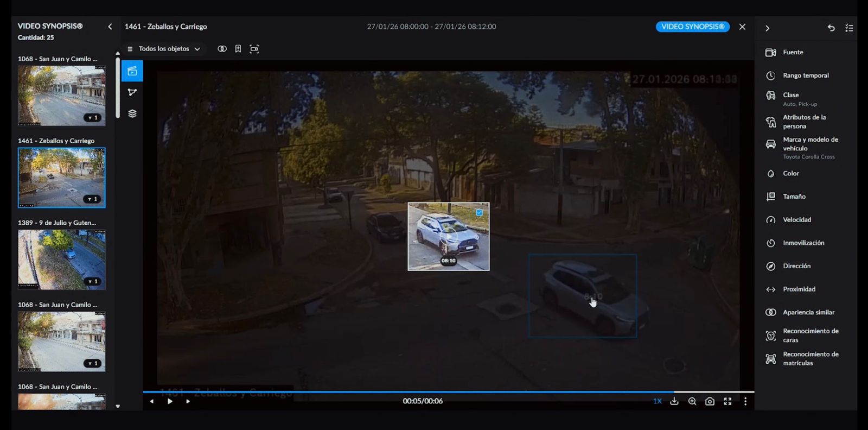Toggle the overlapping circles view icon
This screenshot has width=868, height=430.
click(222, 49)
